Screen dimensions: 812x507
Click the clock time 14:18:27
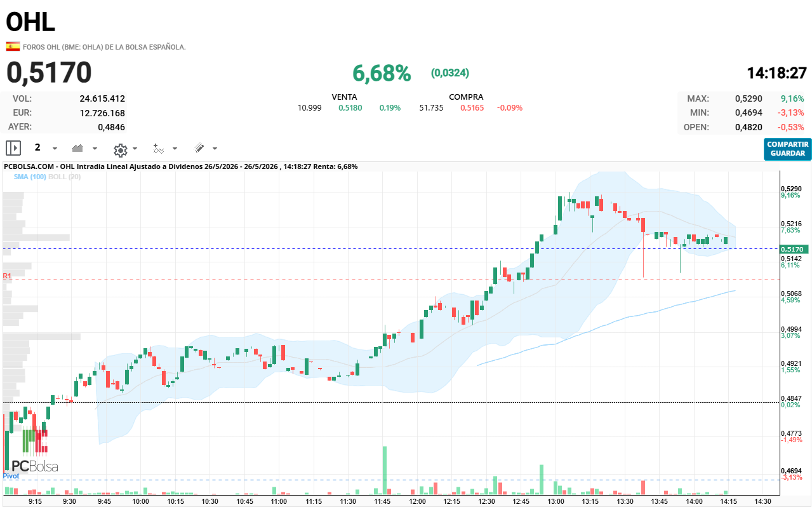(x=777, y=73)
